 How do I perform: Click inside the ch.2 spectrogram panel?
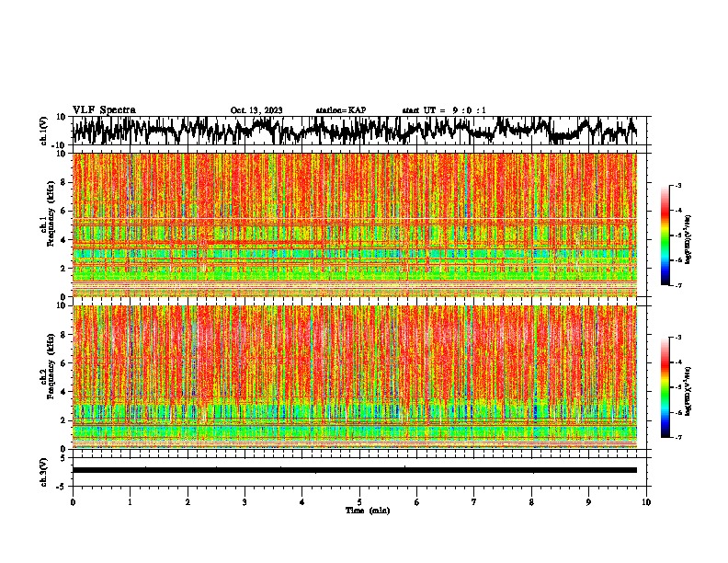click(355, 377)
